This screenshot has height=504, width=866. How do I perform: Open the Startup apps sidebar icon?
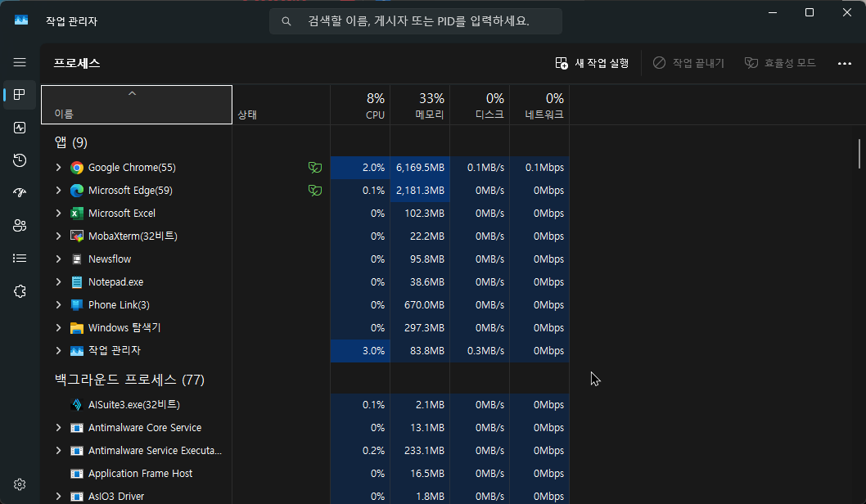coord(20,192)
